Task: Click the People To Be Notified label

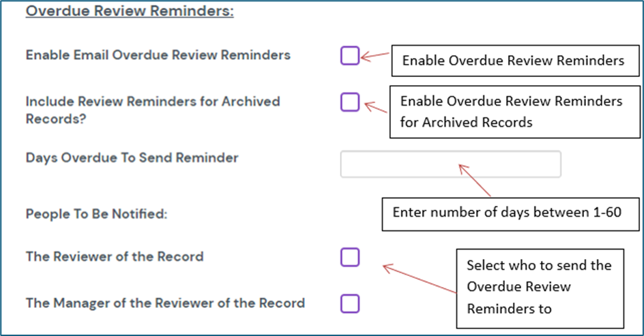Action: pos(96,214)
